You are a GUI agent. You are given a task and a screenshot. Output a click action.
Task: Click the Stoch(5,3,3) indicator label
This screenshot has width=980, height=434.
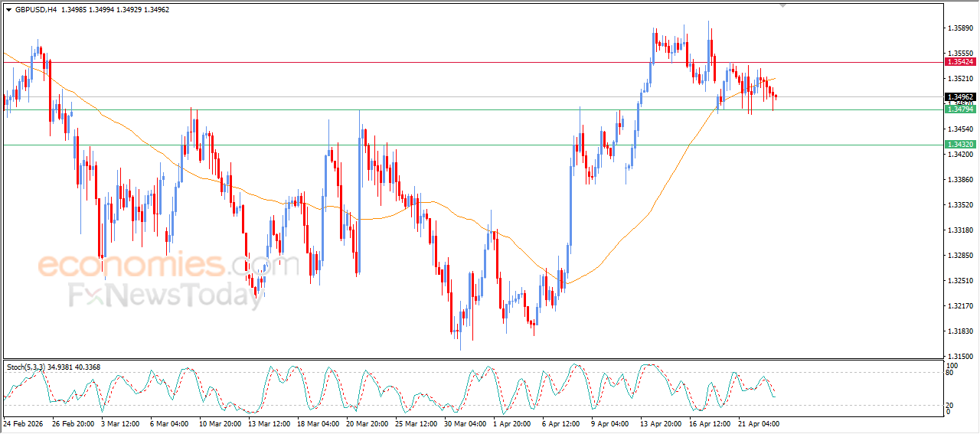coord(27,367)
